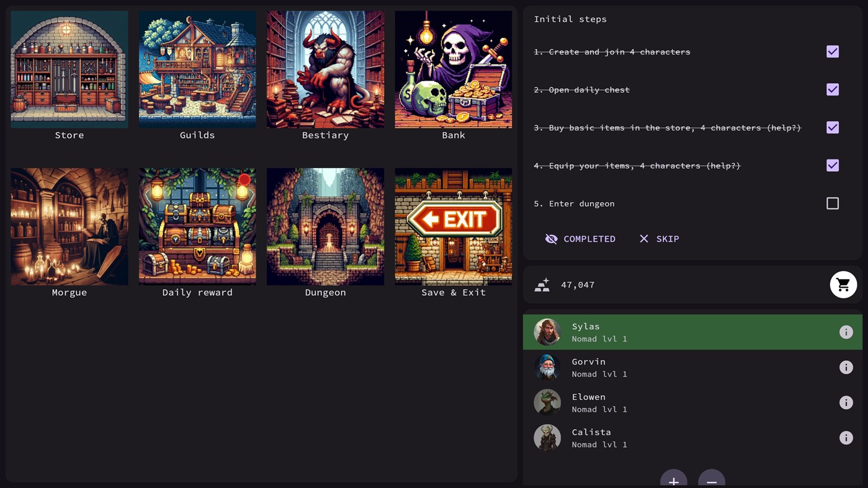Open Sylas info icon
The width and height of the screenshot is (868, 488).
(x=846, y=332)
